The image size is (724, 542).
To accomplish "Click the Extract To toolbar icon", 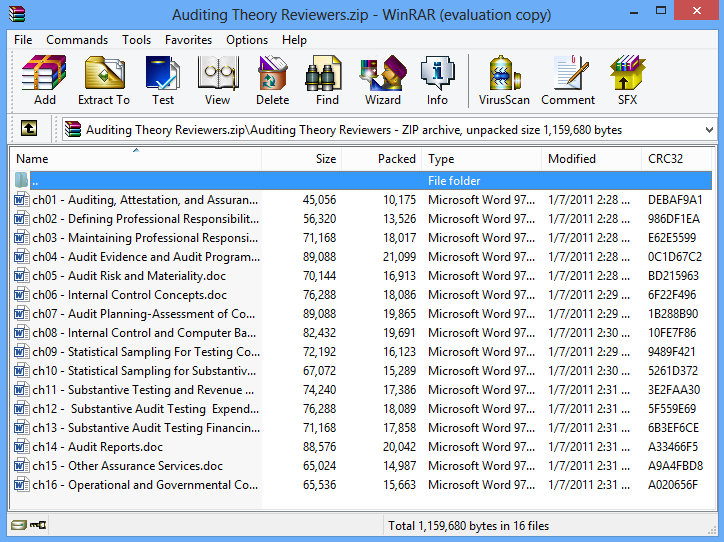I will [x=104, y=72].
